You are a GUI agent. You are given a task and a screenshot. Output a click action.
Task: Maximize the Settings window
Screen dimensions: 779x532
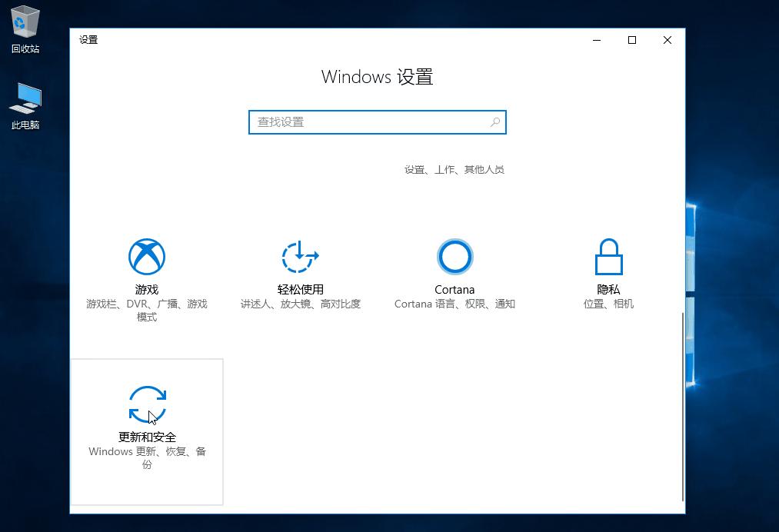click(631, 40)
